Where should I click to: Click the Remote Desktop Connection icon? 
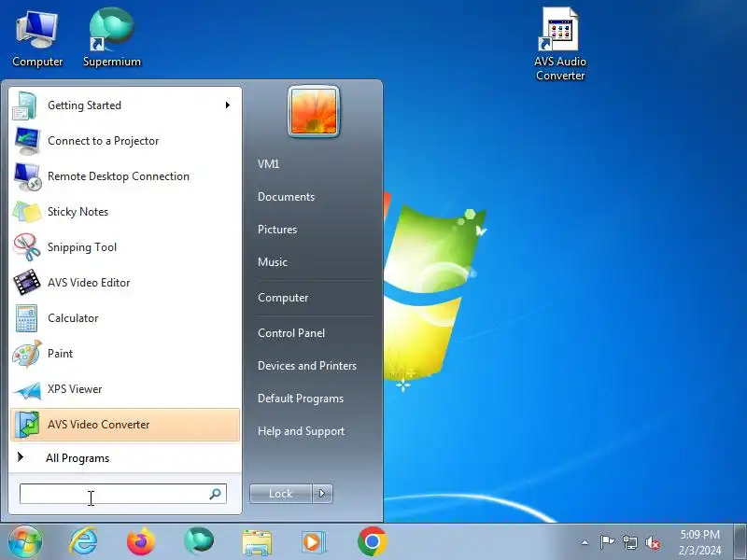[x=27, y=176]
